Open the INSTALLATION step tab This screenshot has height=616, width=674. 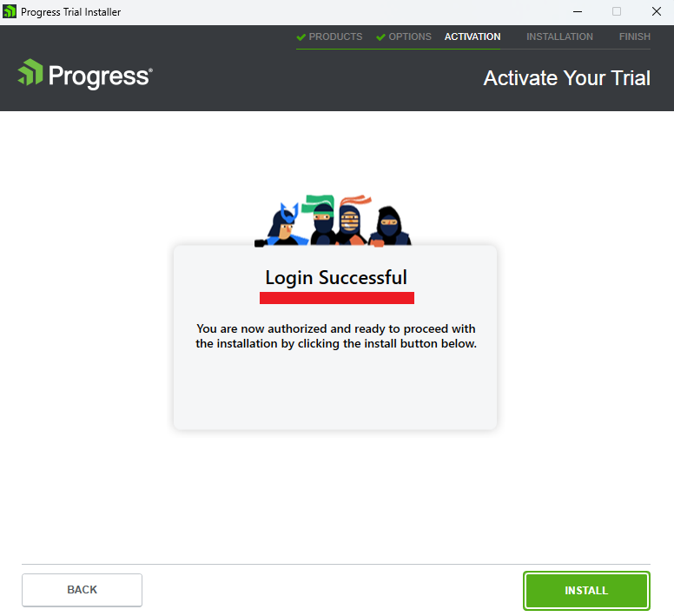559,37
